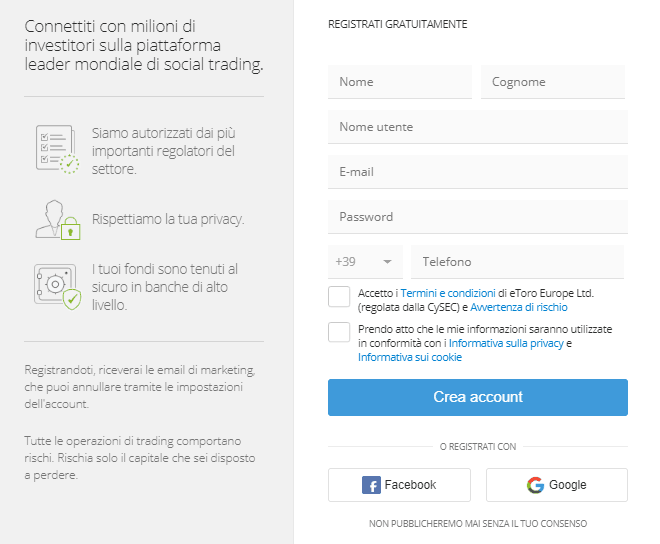Register with the Facebook button
The height and width of the screenshot is (544, 660).
pyautogui.click(x=399, y=485)
